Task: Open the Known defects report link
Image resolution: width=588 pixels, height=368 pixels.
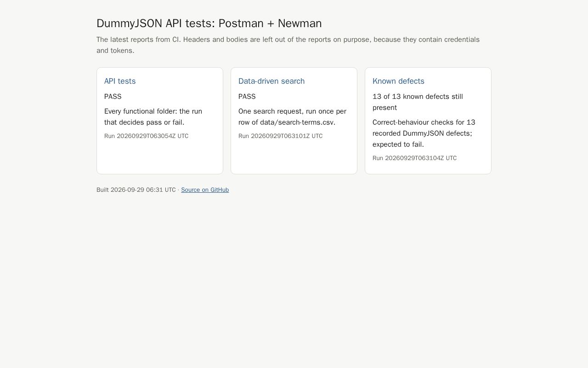Action: tap(398, 81)
